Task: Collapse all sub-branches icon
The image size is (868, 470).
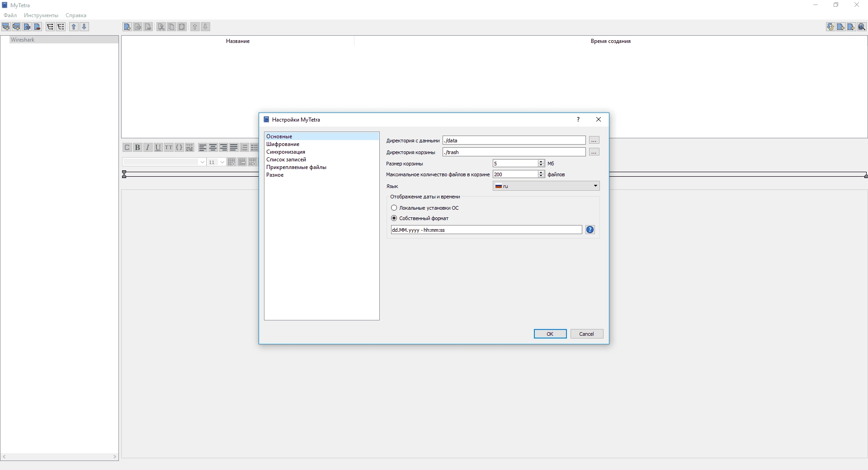Action: [x=61, y=27]
